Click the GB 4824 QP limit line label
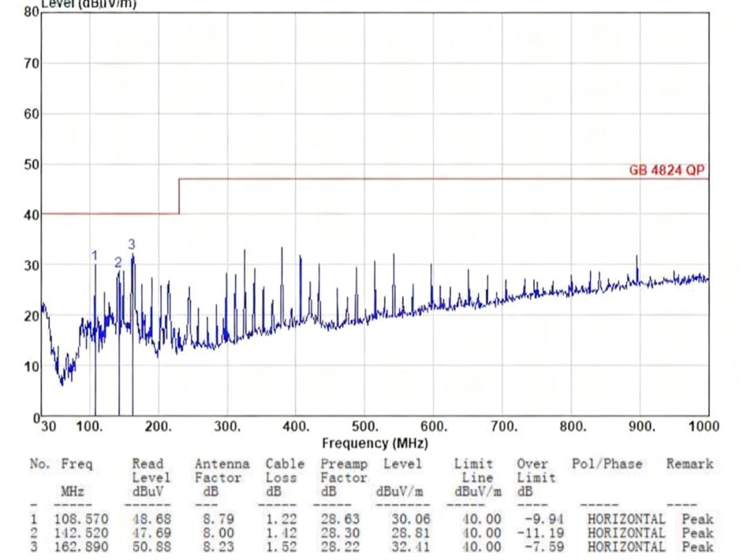 pos(667,170)
